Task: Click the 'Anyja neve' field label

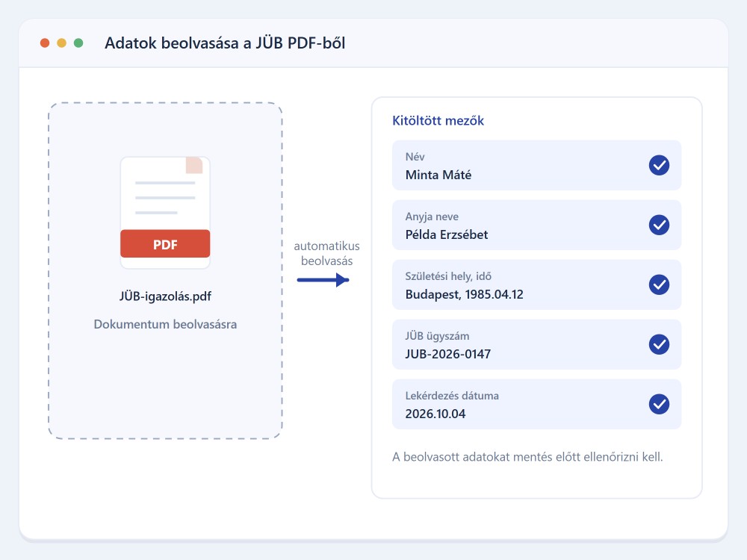Action: [432, 217]
